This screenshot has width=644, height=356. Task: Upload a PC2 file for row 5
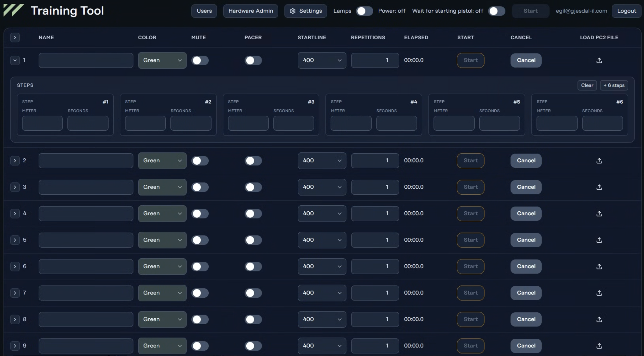tap(599, 240)
